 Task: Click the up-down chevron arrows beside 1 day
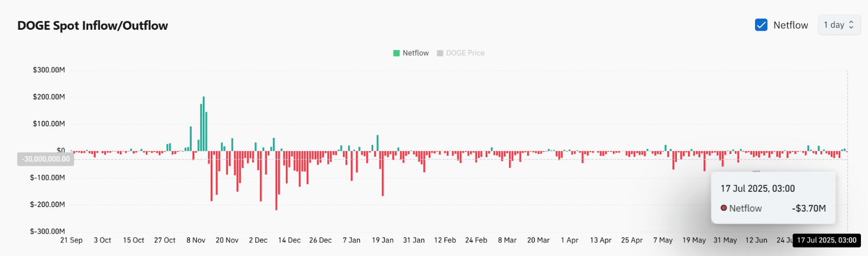coord(851,25)
